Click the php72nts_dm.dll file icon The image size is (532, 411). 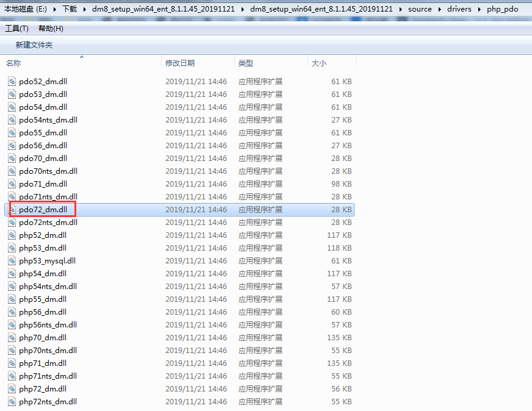point(12,401)
